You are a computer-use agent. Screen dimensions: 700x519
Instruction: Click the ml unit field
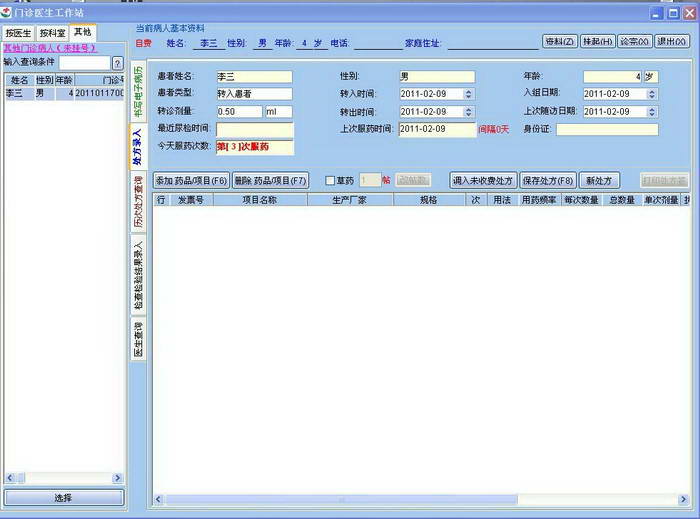[279, 112]
